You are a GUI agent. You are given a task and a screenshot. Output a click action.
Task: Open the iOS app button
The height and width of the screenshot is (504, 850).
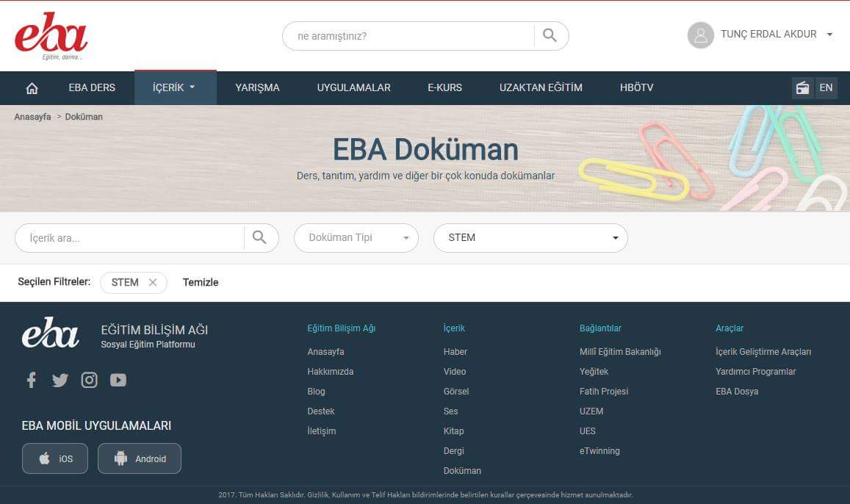tap(55, 458)
